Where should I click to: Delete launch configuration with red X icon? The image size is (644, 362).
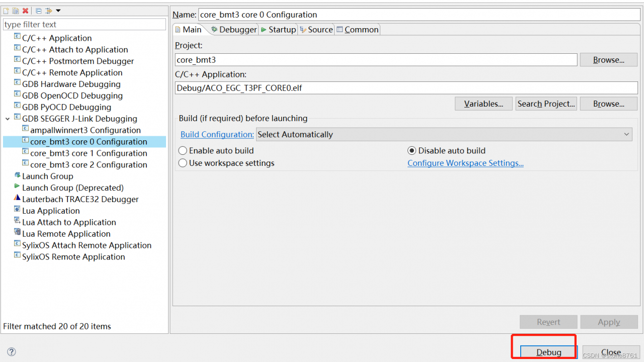(25, 11)
